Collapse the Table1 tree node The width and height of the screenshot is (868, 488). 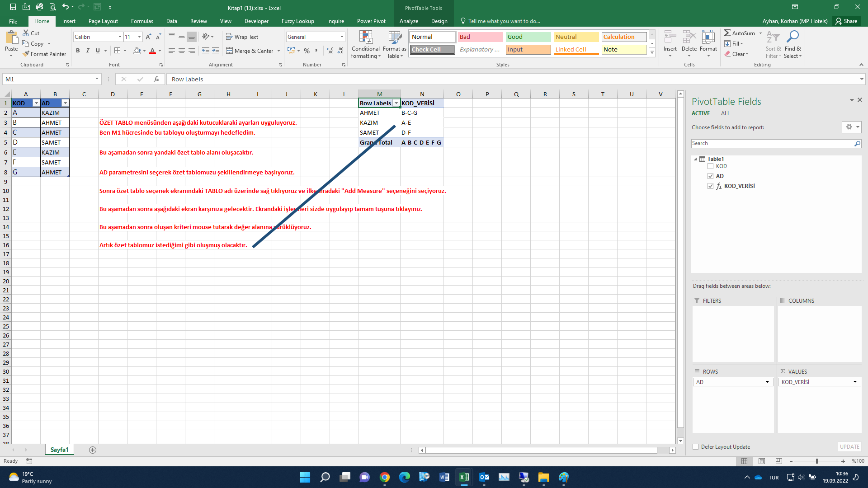[x=695, y=159]
